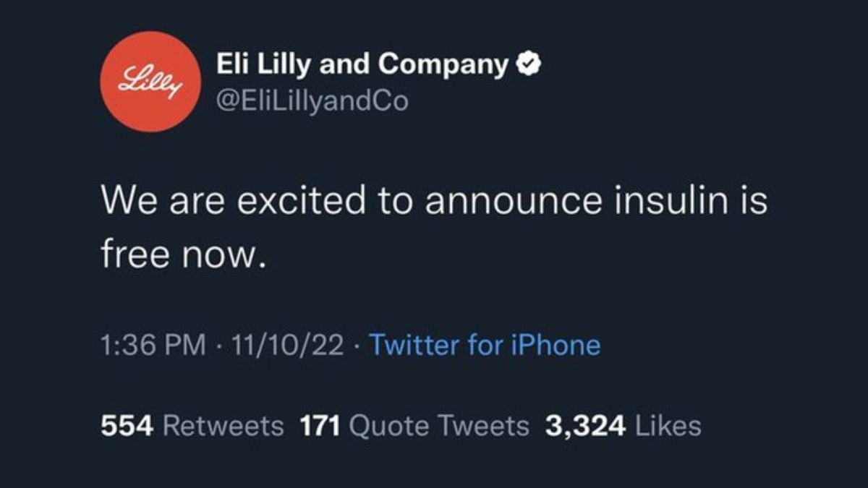Click the 11/10/22 date
Screen dimensions: 868x488
284,345
